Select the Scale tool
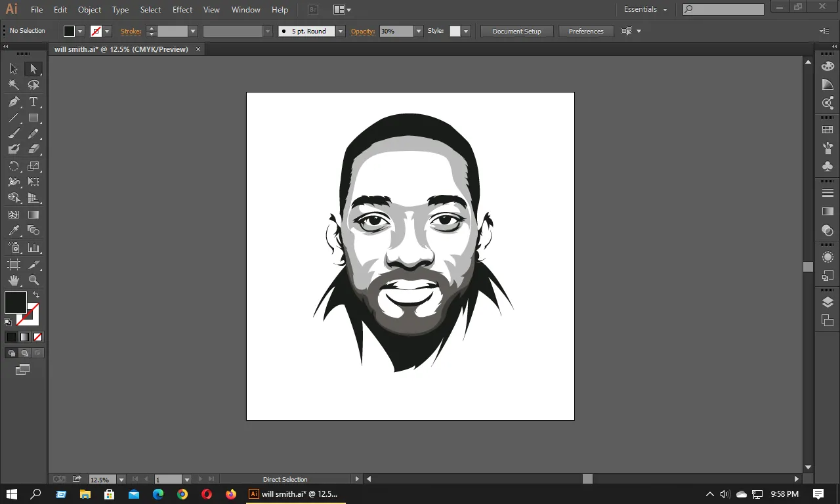This screenshot has width=840, height=504. point(33,166)
